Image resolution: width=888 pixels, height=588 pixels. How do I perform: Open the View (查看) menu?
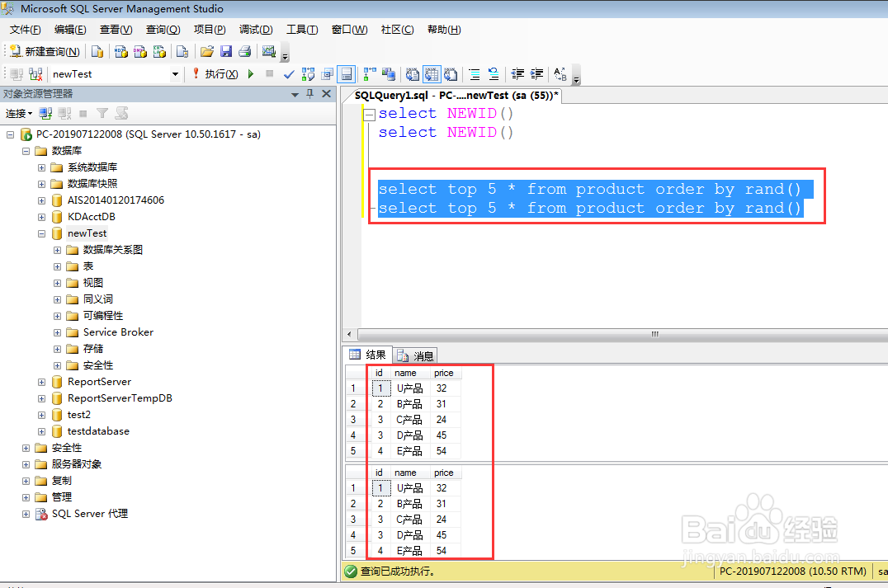point(116,30)
